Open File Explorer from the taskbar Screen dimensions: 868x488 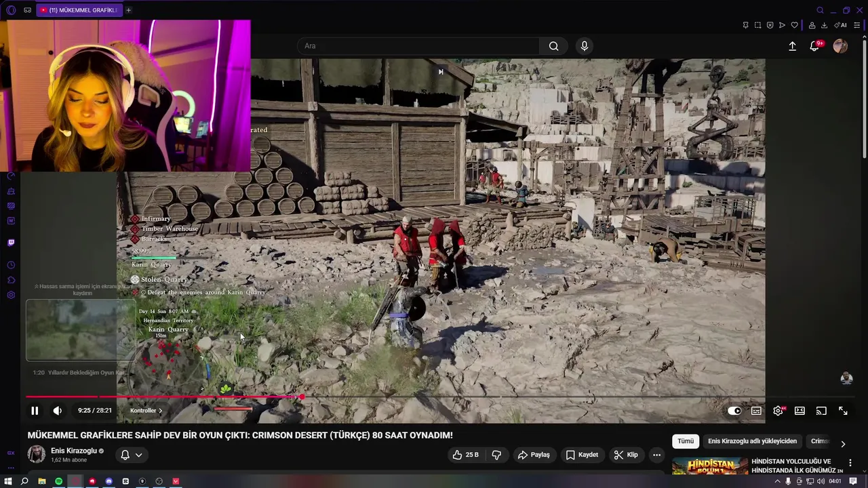tap(41, 481)
